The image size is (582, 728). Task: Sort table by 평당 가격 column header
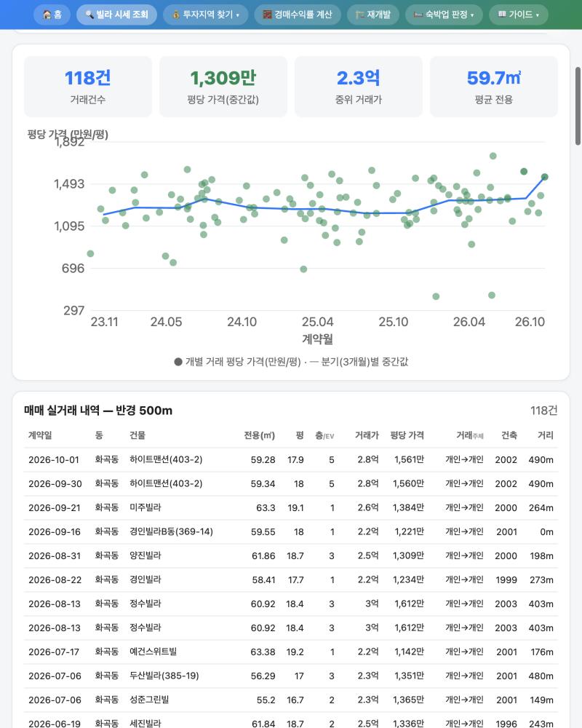click(x=407, y=435)
